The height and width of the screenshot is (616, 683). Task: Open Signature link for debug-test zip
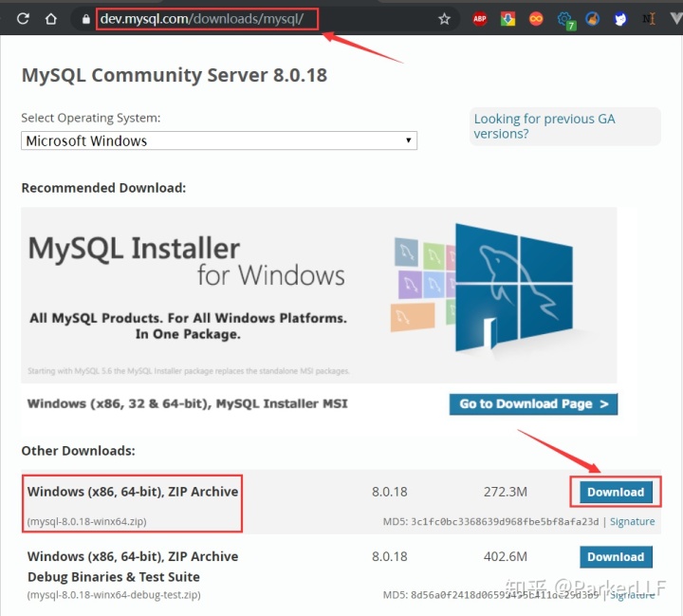click(632, 595)
